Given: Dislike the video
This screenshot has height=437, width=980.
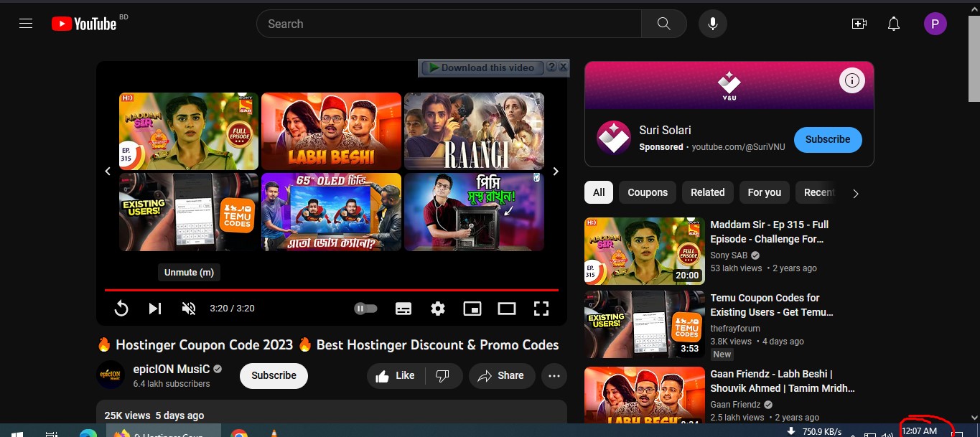Looking at the screenshot, I should (443, 375).
